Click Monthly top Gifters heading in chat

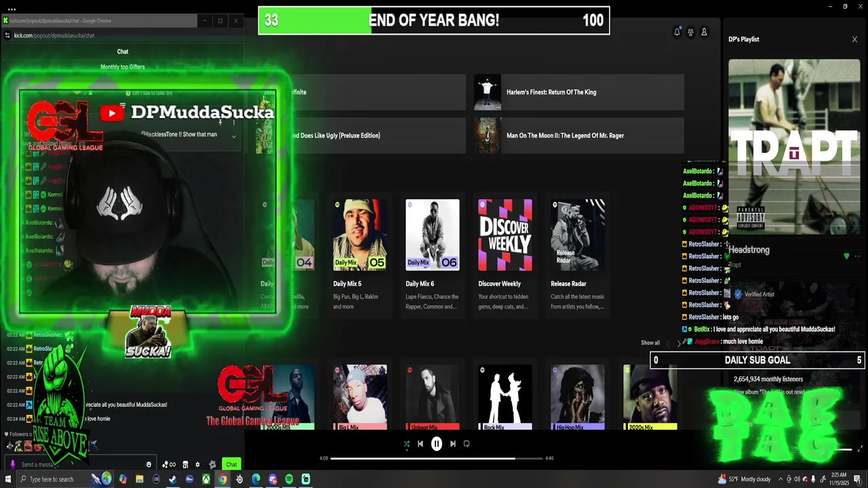123,67
